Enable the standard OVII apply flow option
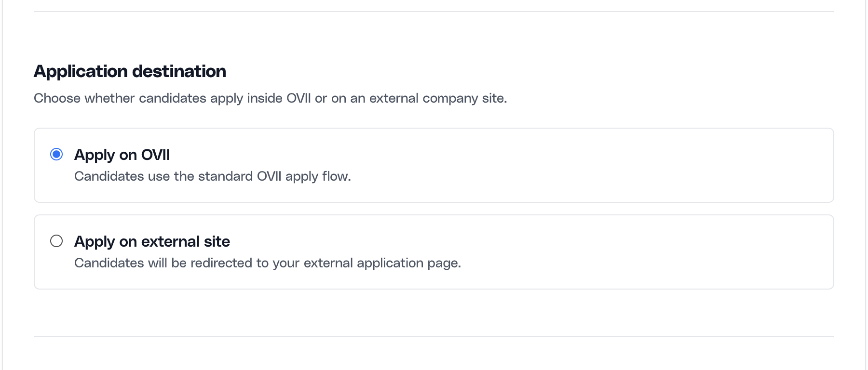This screenshot has width=868, height=370. (57, 155)
